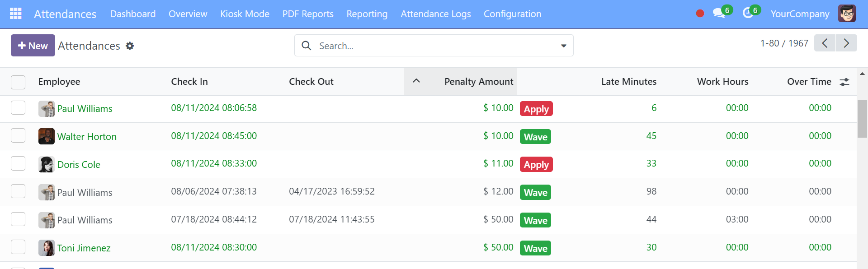This screenshot has width=868, height=269.
Task: Sort by the Penalty Amount column
Action: tap(479, 82)
